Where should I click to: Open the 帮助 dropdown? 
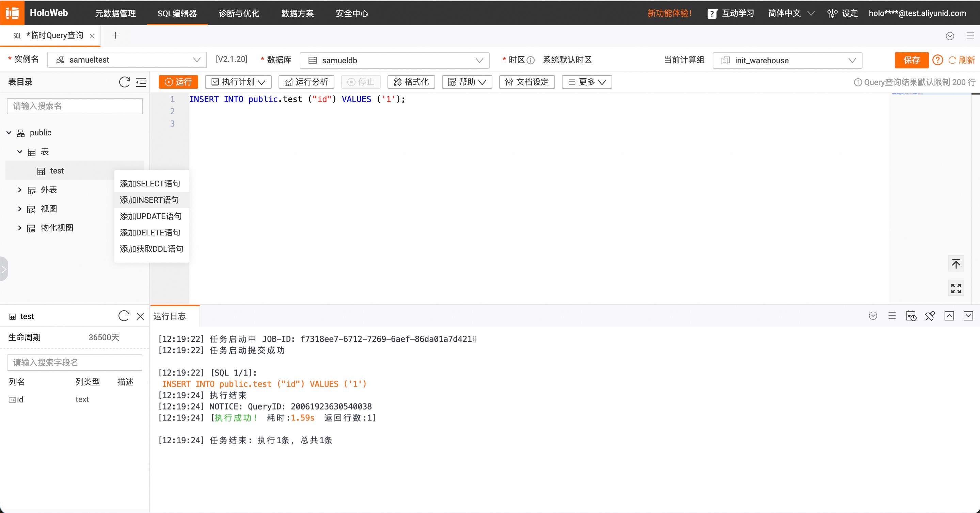coord(467,82)
